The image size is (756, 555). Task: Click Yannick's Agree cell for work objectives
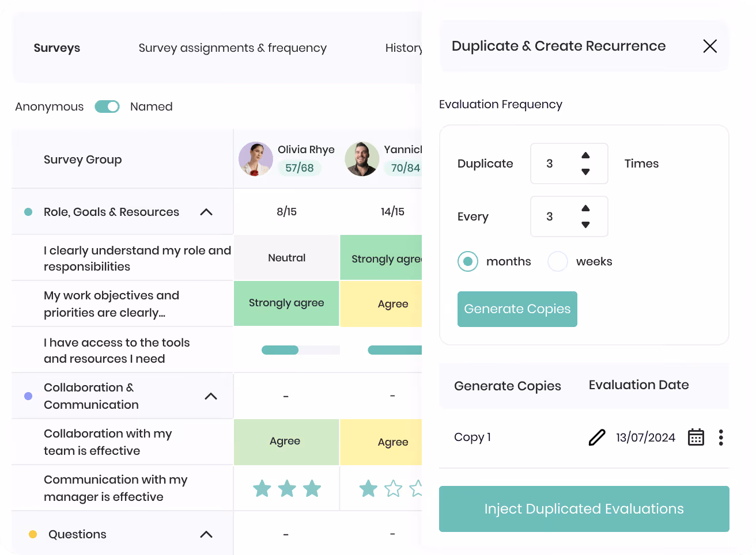(x=381, y=303)
